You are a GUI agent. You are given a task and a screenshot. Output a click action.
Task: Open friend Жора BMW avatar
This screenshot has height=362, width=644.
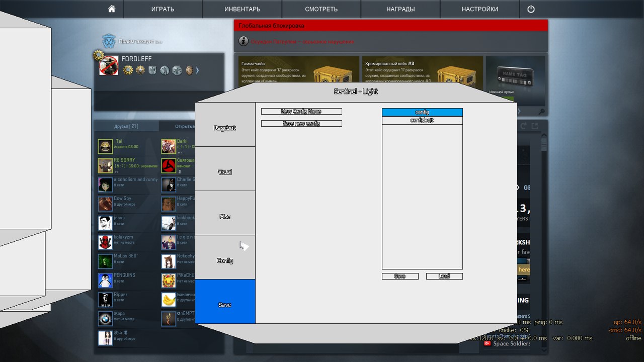click(x=105, y=319)
